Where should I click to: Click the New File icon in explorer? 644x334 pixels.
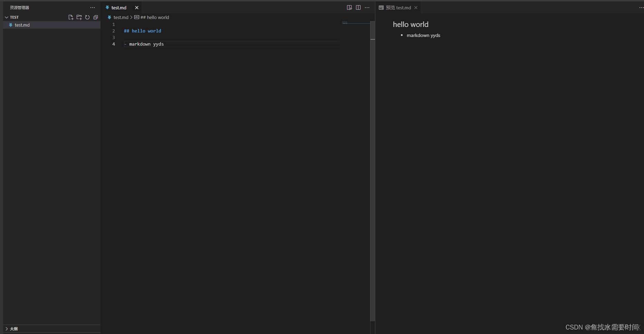click(x=71, y=17)
